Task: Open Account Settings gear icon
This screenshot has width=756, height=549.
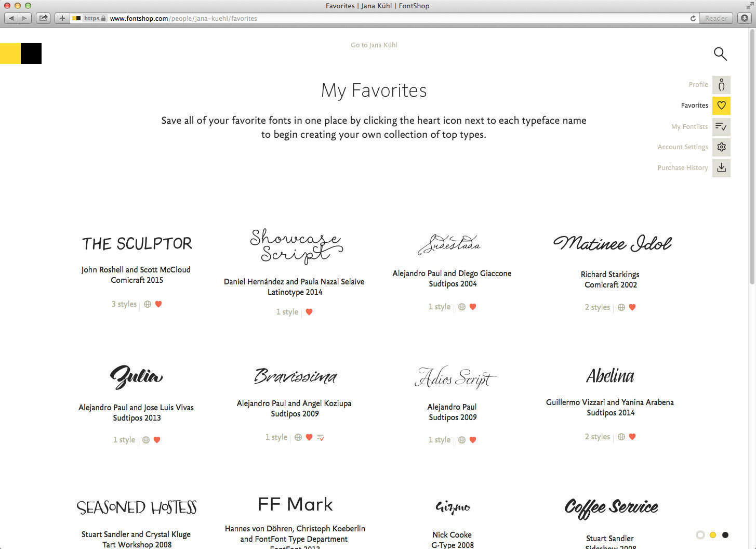Action: click(721, 147)
